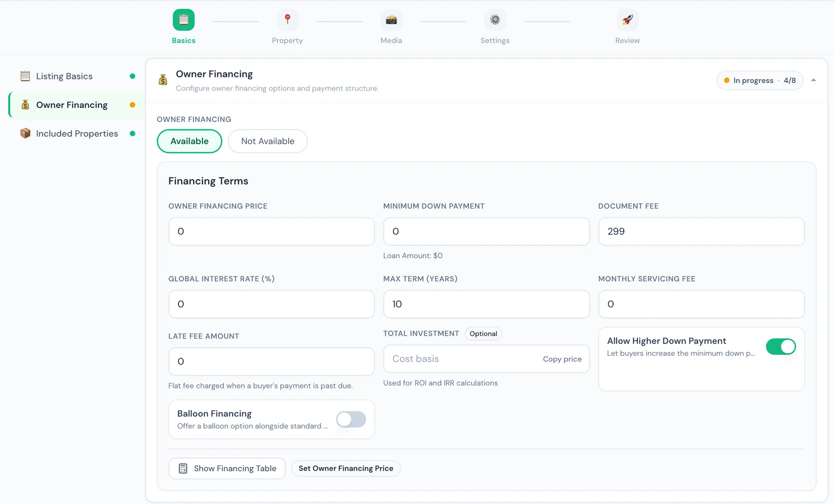
Task: Select the Not Available financing option
Action: [268, 141]
